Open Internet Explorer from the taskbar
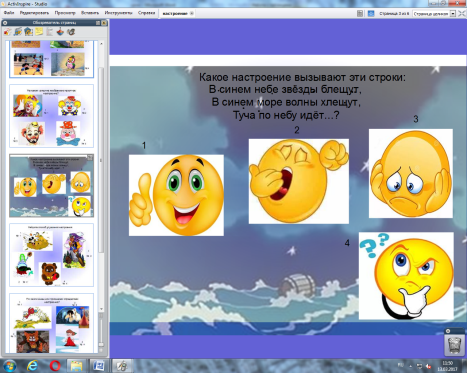The height and width of the screenshot is (373, 467). click(x=32, y=366)
